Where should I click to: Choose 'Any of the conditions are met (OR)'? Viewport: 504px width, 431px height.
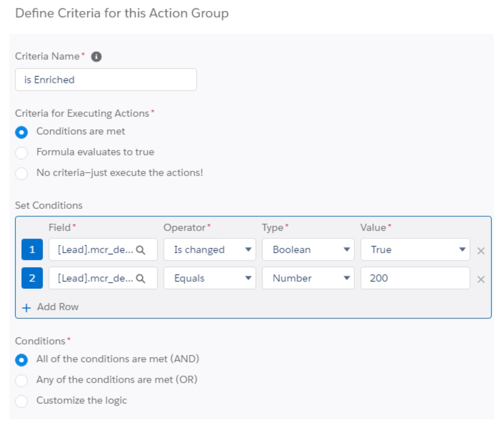point(21,380)
